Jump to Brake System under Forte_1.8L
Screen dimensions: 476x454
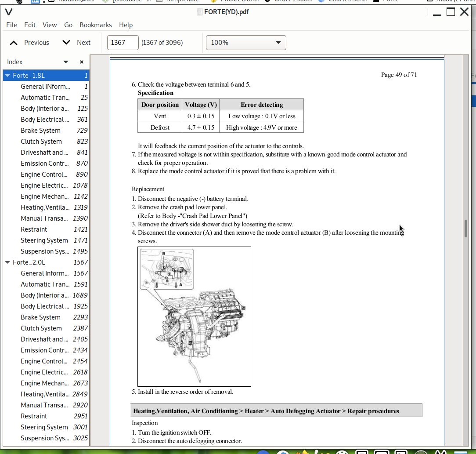point(40,131)
